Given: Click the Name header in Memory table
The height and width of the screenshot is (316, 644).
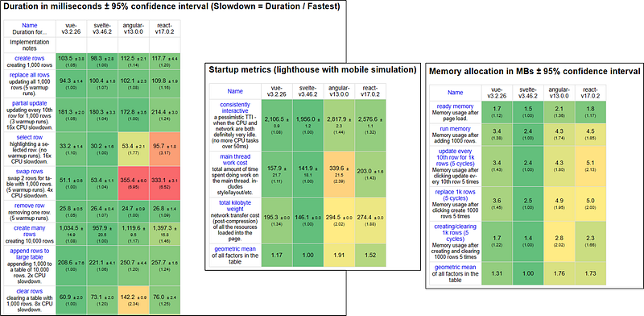Looking at the screenshot, I should (455, 93).
